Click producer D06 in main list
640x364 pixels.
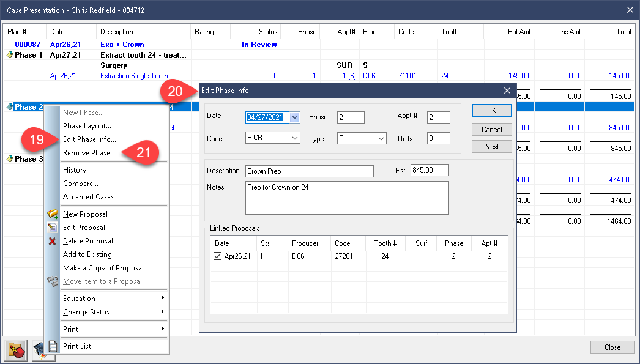click(x=369, y=75)
